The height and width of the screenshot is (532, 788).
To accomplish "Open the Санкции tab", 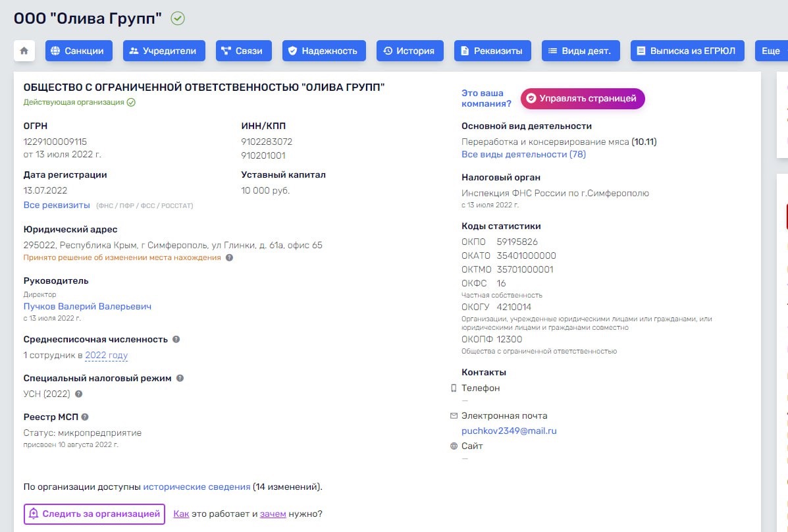I will pyautogui.click(x=79, y=51).
